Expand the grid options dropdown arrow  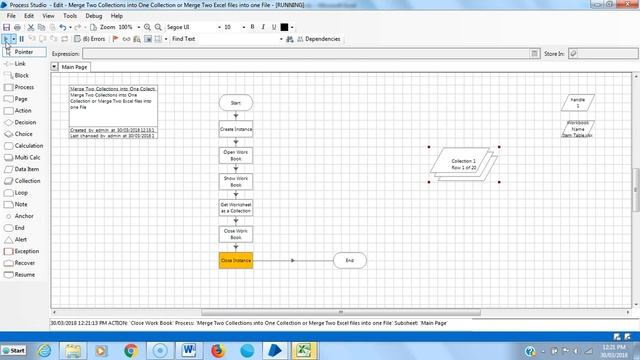166,39
